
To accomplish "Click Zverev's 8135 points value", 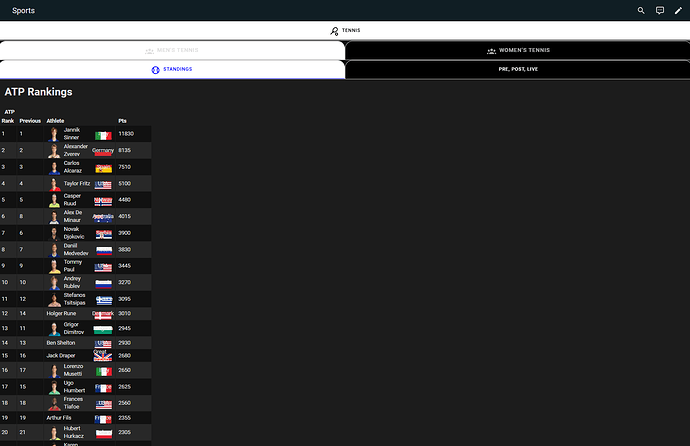I will [125, 150].
